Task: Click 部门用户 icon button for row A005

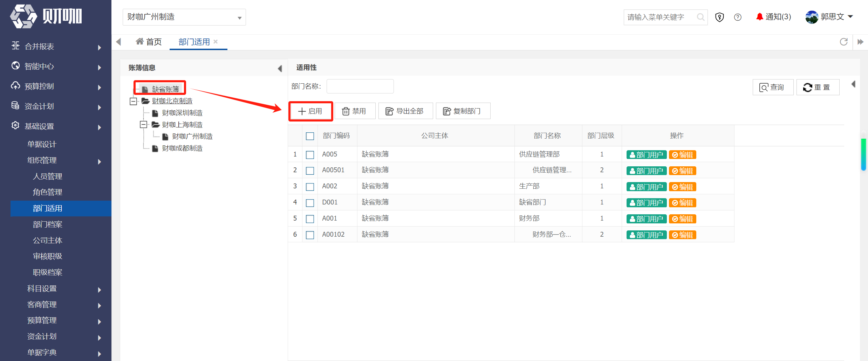Action: tap(647, 155)
